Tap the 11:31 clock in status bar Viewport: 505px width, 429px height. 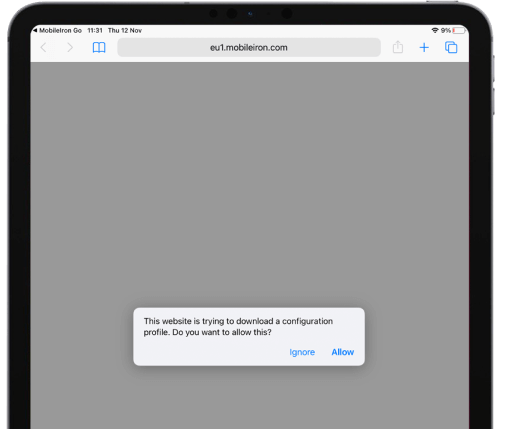pyautogui.click(x=95, y=30)
